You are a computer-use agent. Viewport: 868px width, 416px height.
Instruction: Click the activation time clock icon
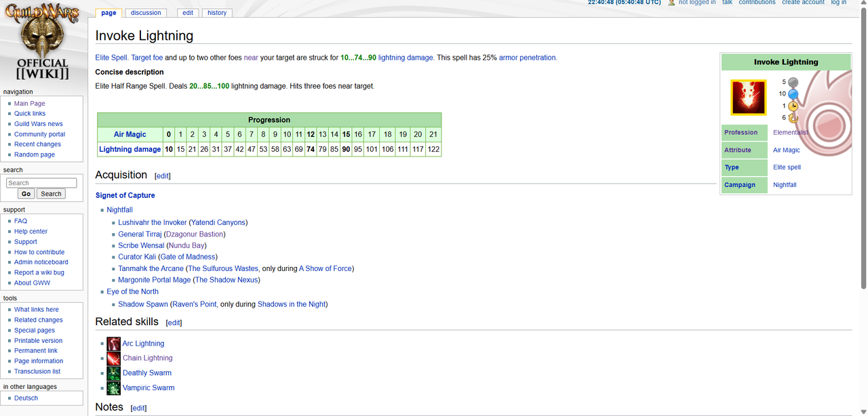793,106
